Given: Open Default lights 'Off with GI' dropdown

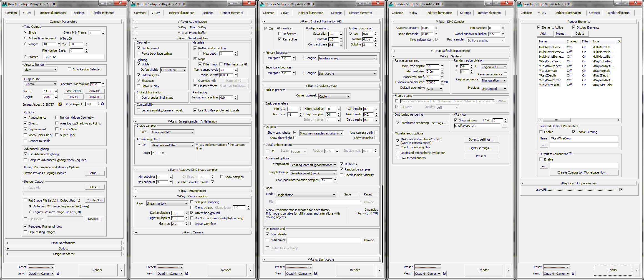Looking at the screenshot, I should point(173,70).
